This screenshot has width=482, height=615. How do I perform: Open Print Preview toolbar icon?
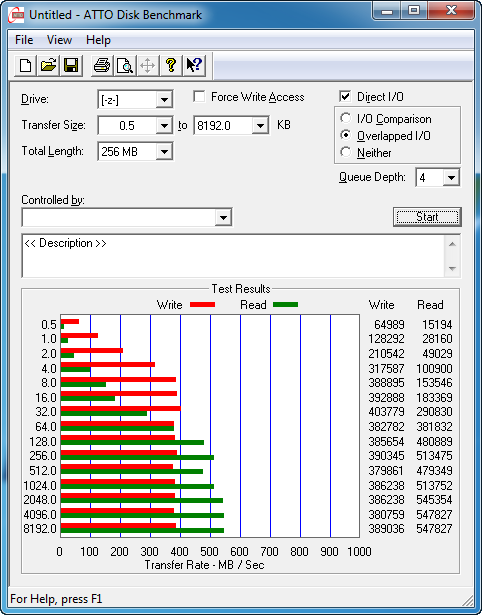(x=124, y=65)
